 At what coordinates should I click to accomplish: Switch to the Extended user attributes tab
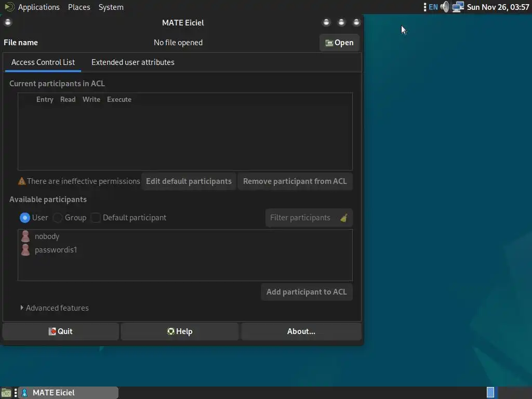[x=132, y=62]
